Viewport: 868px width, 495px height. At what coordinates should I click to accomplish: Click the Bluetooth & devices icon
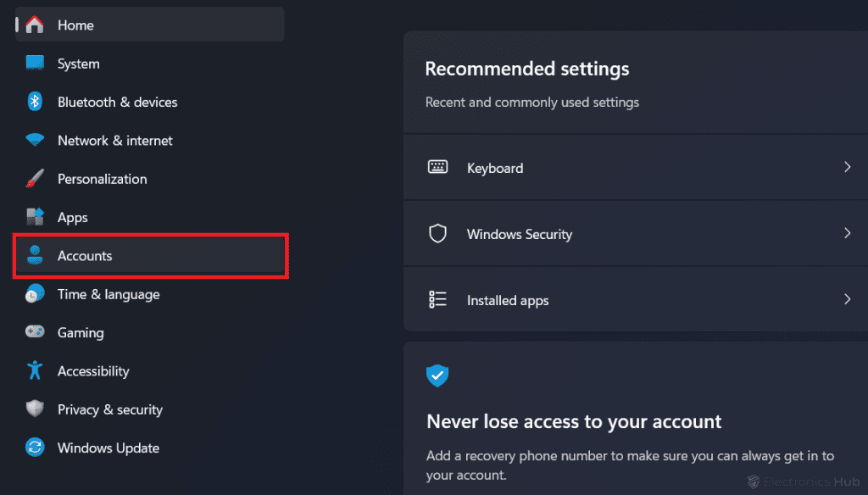point(35,102)
